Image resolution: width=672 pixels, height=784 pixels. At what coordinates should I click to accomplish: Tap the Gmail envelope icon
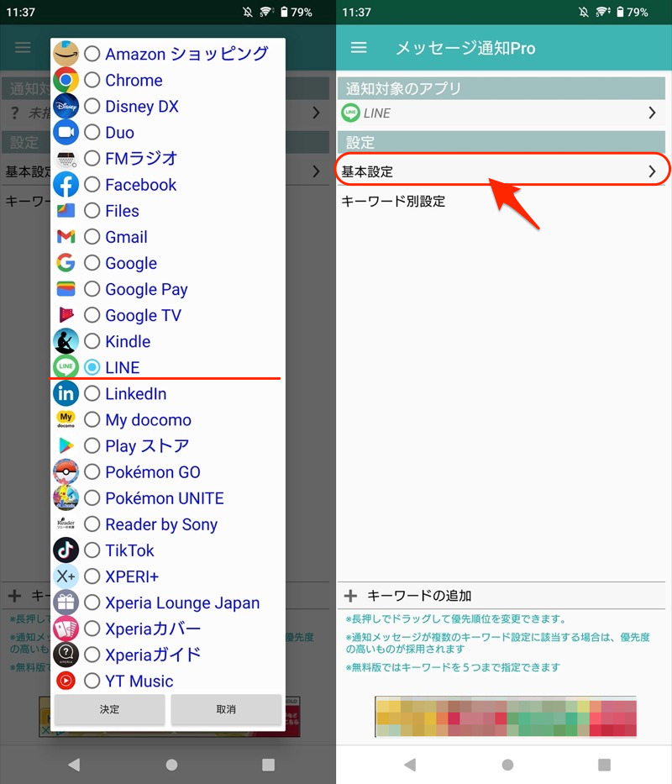tap(66, 237)
